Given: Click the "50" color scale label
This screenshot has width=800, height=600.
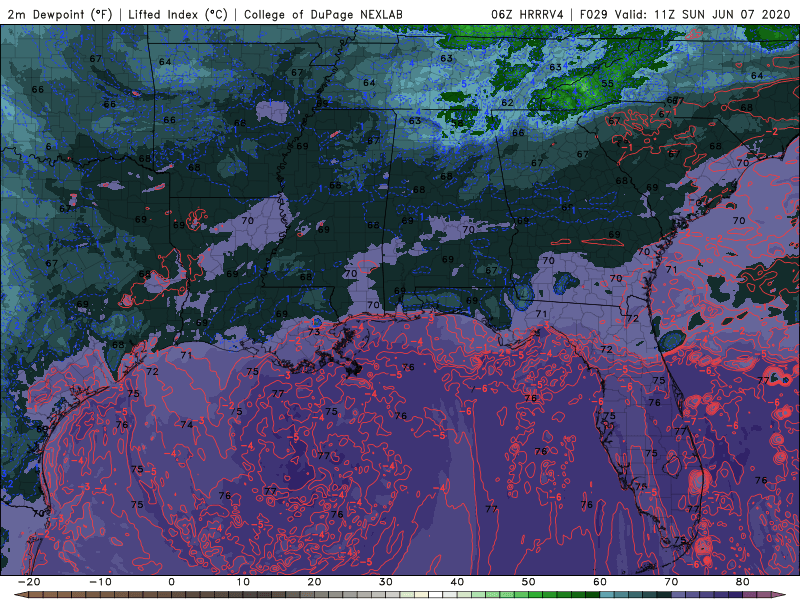Looking at the screenshot, I should (529, 582).
